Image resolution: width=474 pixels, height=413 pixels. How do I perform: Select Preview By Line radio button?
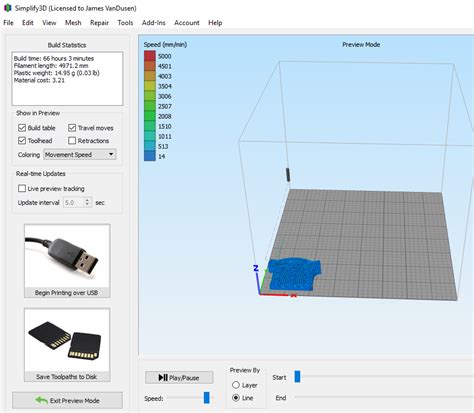tap(236, 398)
